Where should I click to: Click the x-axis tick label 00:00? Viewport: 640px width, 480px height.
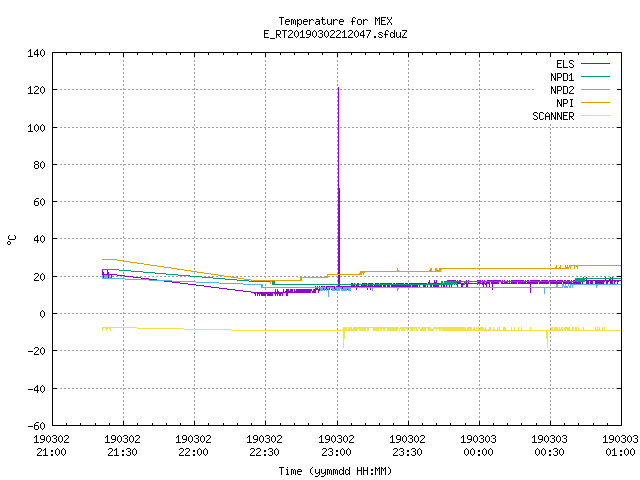478,452
